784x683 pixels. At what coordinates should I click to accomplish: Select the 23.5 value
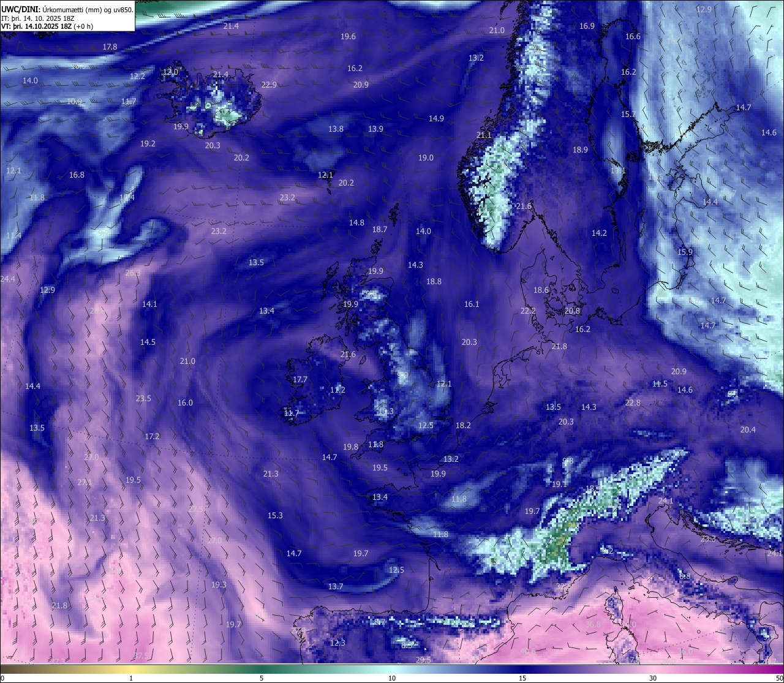click(x=143, y=399)
